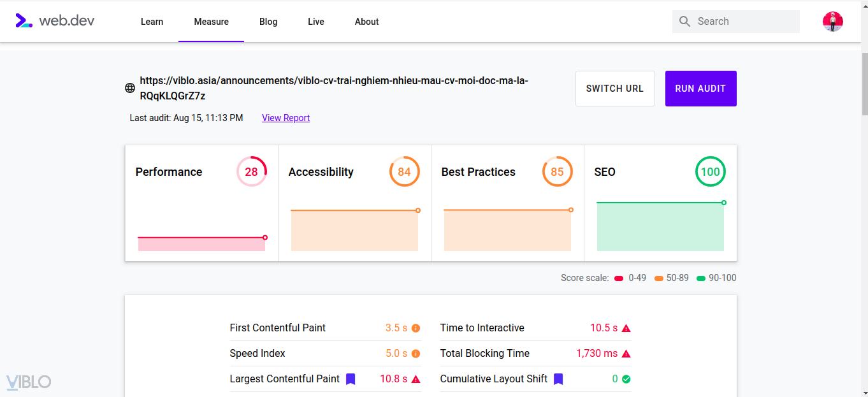Open the user profile avatar

tap(833, 22)
